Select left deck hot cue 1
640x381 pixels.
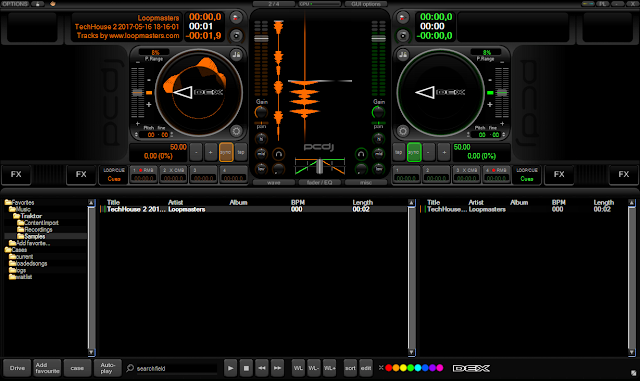(x=144, y=174)
